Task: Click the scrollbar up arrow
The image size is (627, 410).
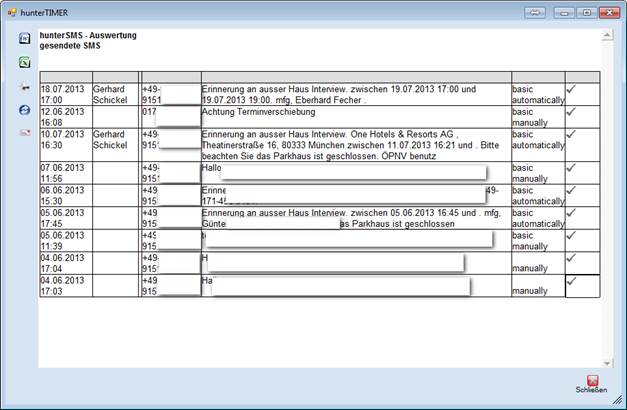Action: click(x=604, y=36)
